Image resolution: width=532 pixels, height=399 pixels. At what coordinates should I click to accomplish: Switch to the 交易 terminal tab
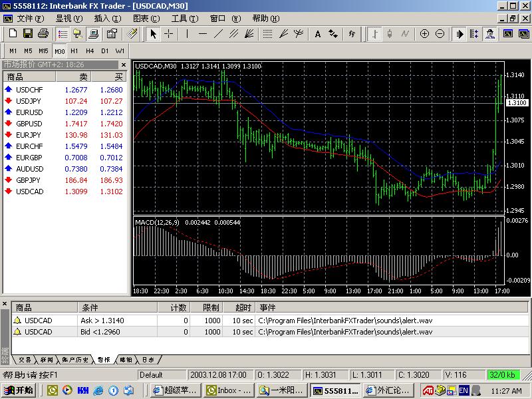point(25,360)
